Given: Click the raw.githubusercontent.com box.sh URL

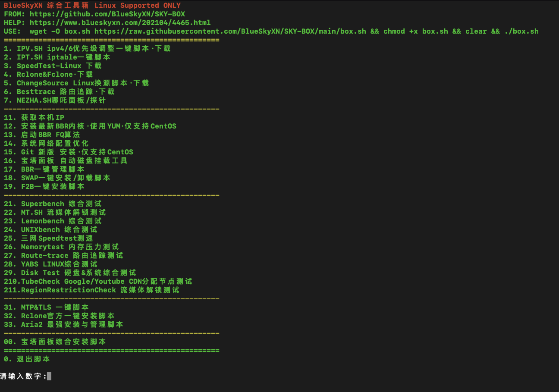Looking at the screenshot, I should [230, 31].
